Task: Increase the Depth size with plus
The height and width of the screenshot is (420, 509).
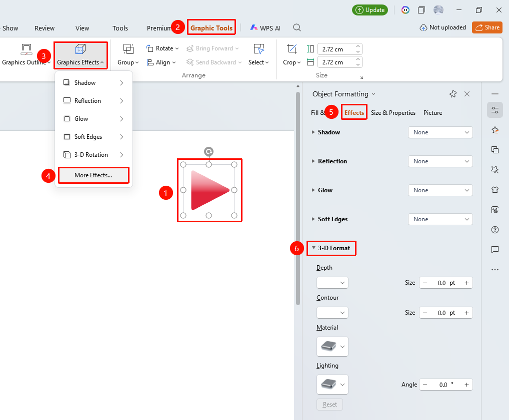Action: coord(466,283)
